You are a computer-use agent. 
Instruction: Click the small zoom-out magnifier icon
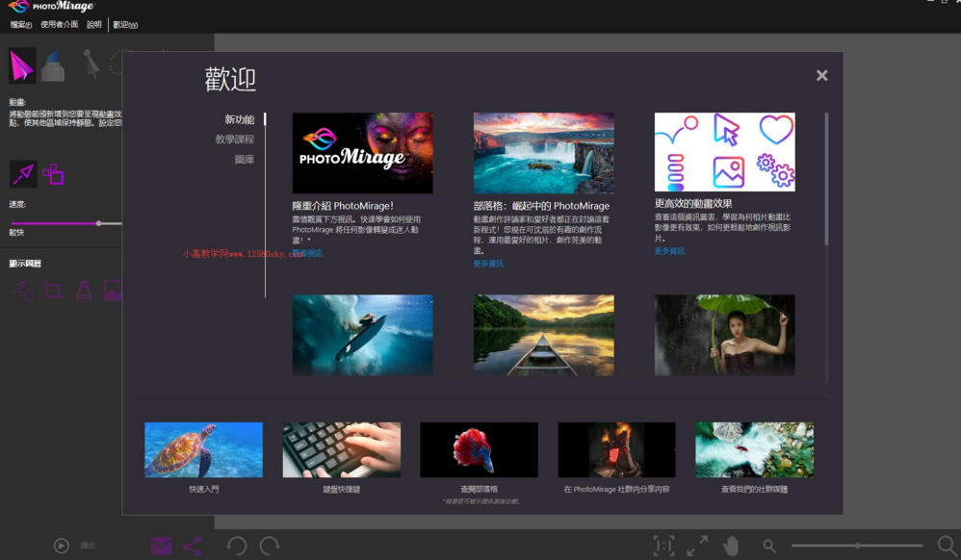[769, 546]
